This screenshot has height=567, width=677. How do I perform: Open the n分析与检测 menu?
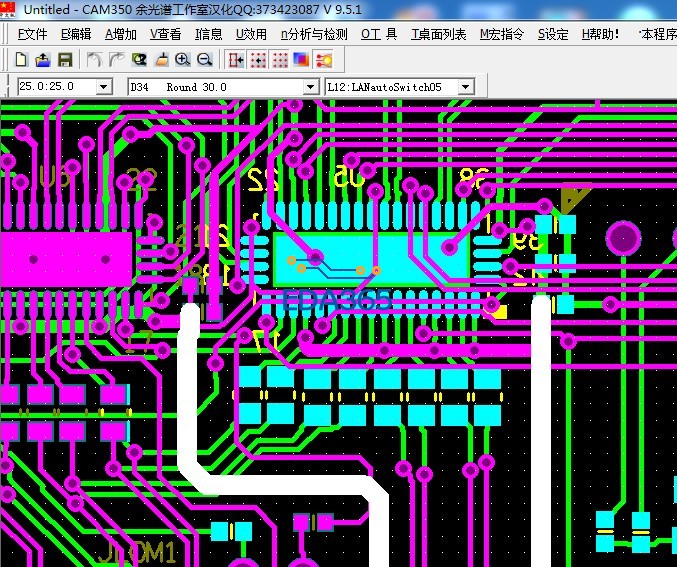[314, 34]
